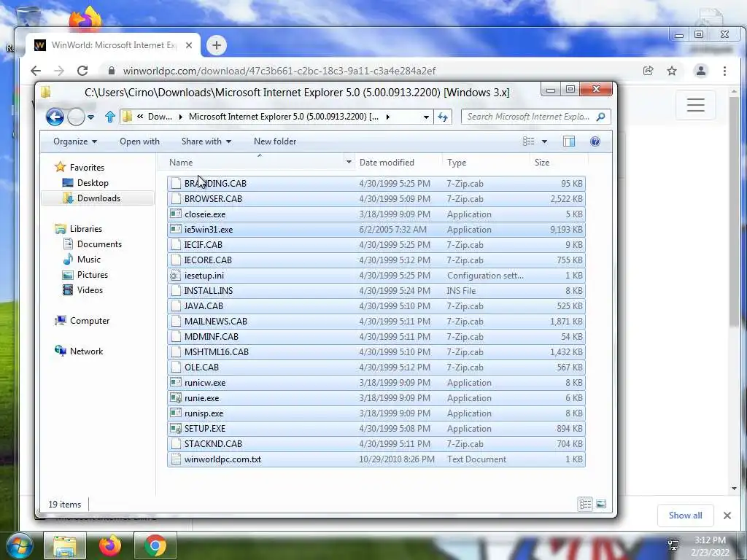The width and height of the screenshot is (747, 560).
Task: Select STACKND.CAB file name
Action: coord(214,444)
